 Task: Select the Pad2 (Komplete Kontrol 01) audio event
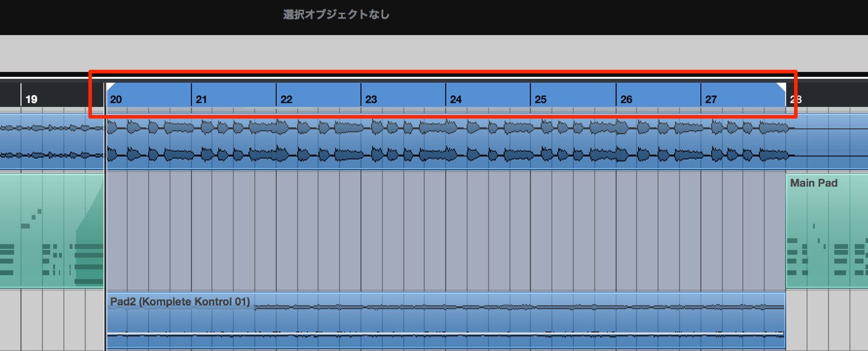point(446,321)
